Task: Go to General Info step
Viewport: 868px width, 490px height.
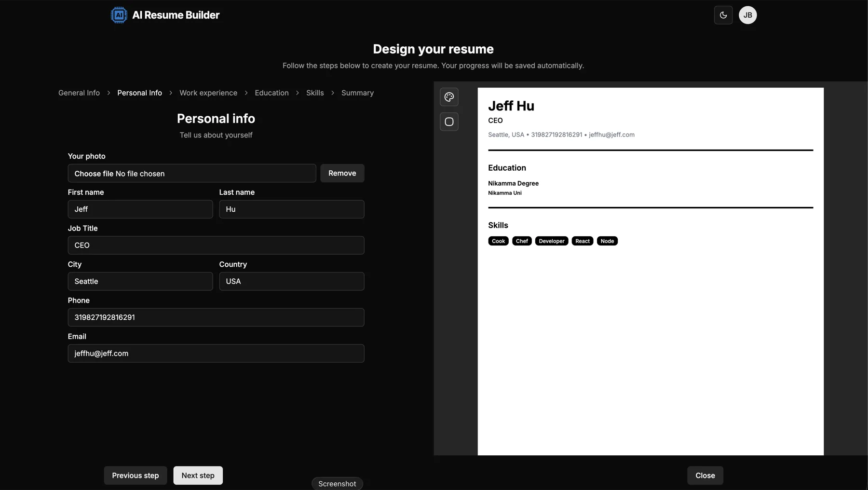Action: (x=79, y=93)
